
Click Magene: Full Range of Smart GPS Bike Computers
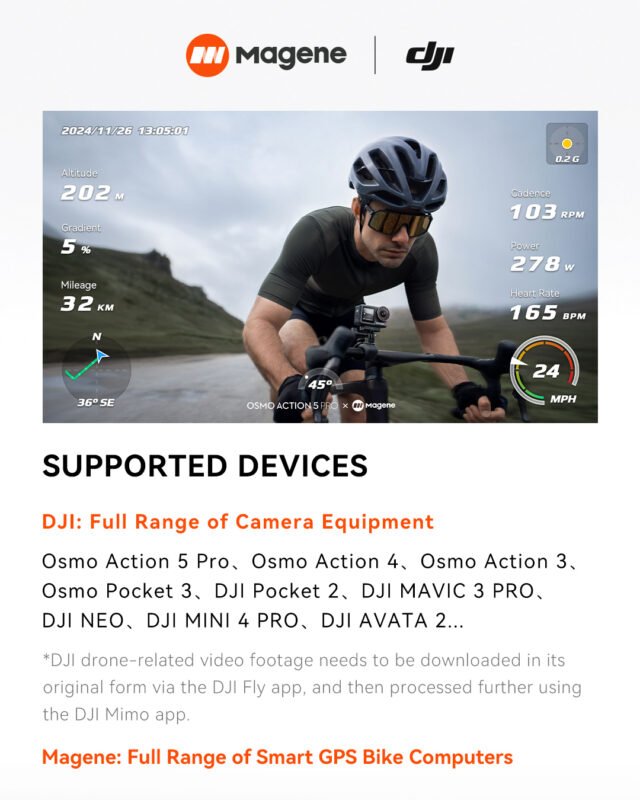[277, 757]
